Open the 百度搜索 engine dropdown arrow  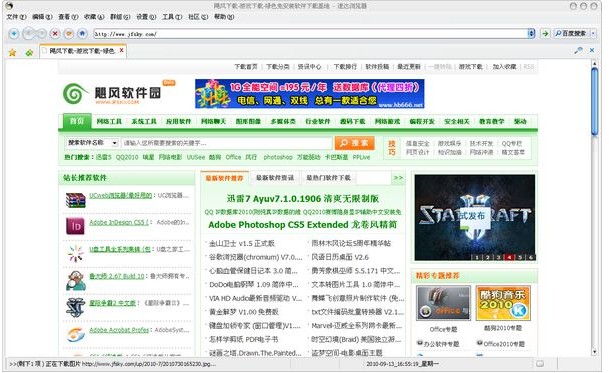(593, 34)
